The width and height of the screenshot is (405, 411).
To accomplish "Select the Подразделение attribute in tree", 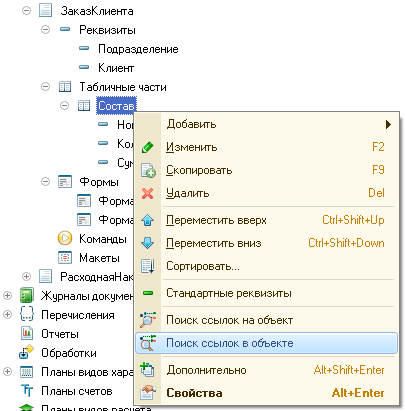I will 138,49.
